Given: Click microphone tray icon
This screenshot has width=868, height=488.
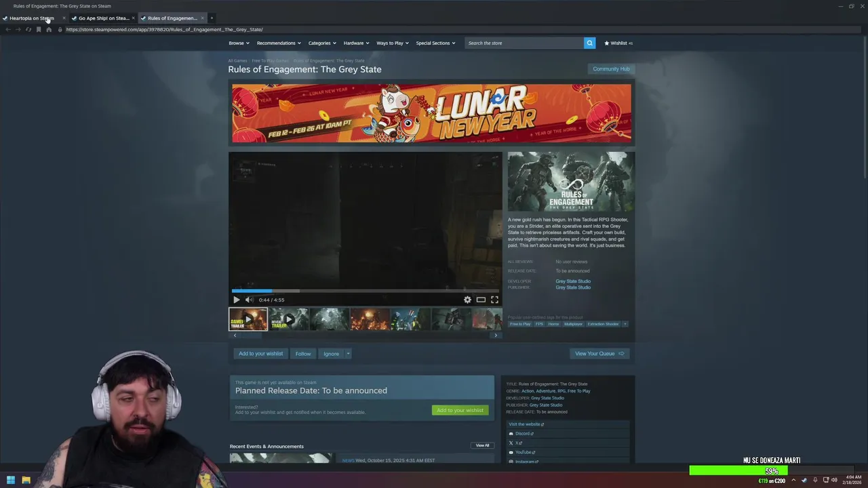Looking at the screenshot, I should [815, 480].
